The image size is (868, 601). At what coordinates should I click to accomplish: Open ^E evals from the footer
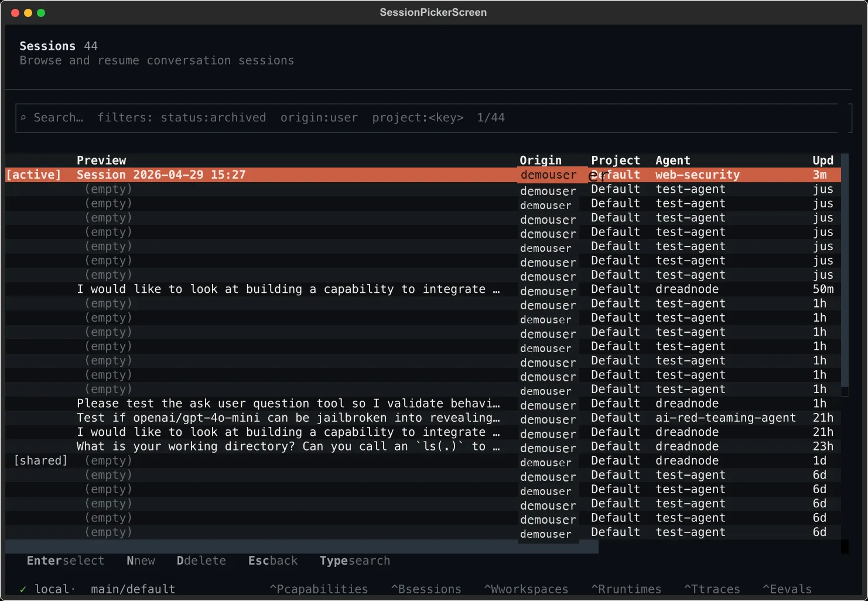pyautogui.click(x=787, y=589)
